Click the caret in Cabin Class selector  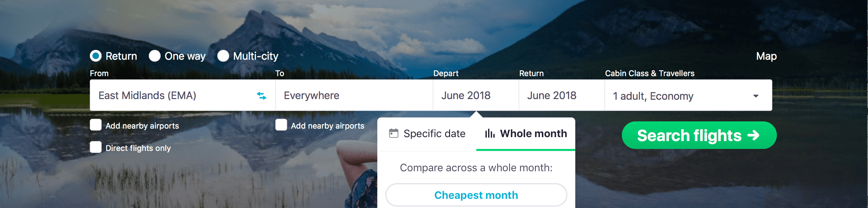pyautogui.click(x=756, y=96)
